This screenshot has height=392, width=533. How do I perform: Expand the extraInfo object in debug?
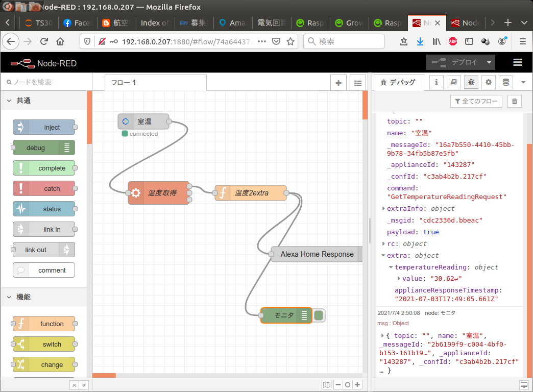(x=383, y=208)
